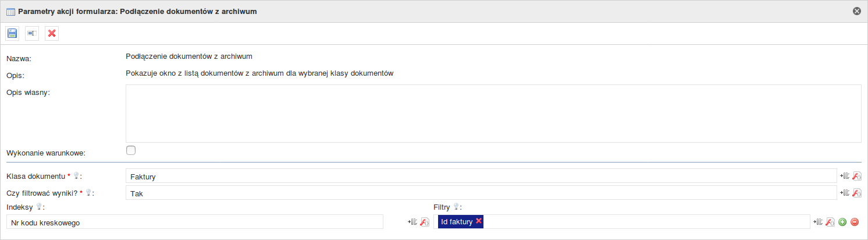Click the blue floppy disk save icon

coord(12,33)
